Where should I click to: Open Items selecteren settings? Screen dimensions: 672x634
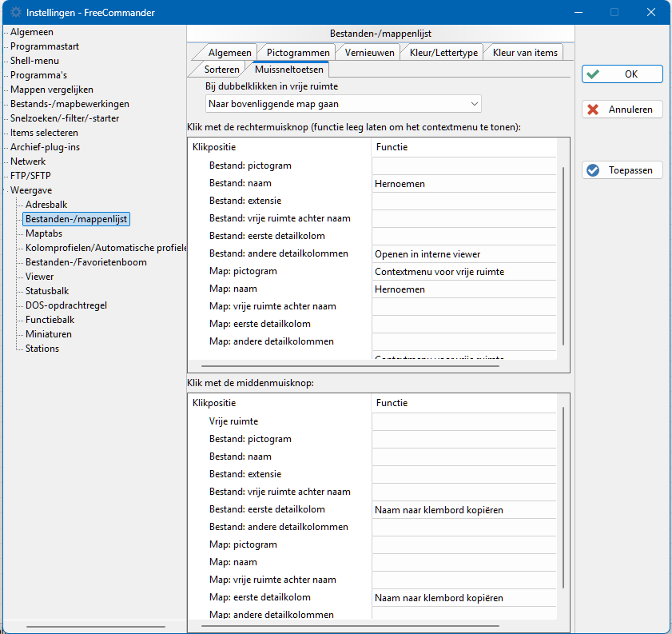[x=44, y=133]
